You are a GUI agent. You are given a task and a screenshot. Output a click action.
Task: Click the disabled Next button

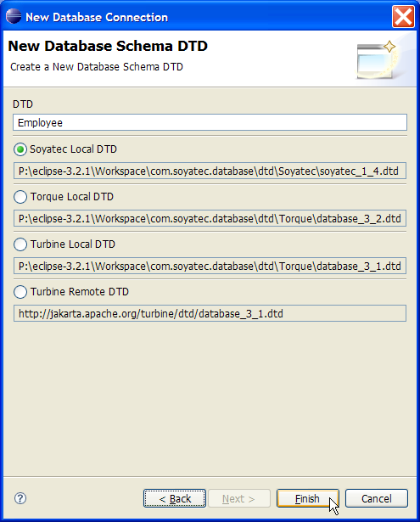tap(239, 498)
